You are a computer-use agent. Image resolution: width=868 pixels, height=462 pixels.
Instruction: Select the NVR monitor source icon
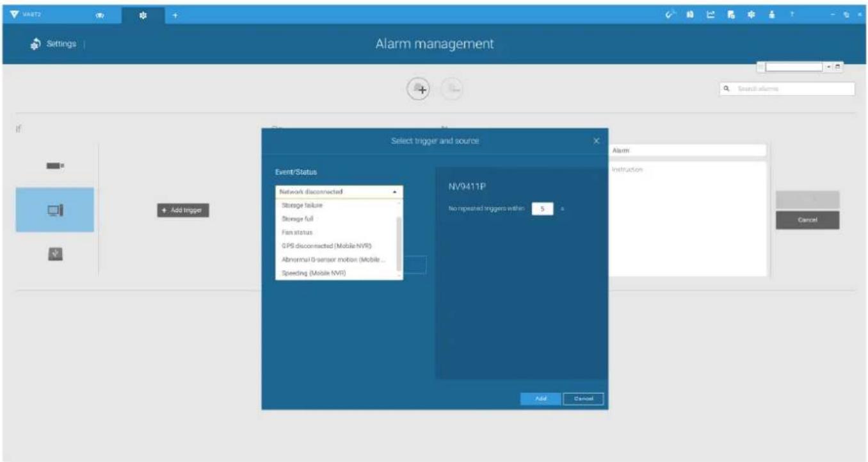[54, 210]
